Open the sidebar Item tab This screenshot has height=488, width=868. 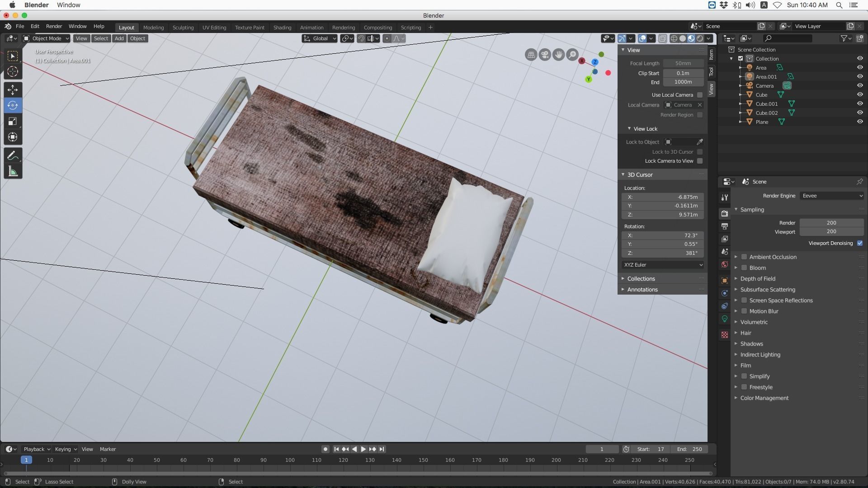[x=711, y=55]
